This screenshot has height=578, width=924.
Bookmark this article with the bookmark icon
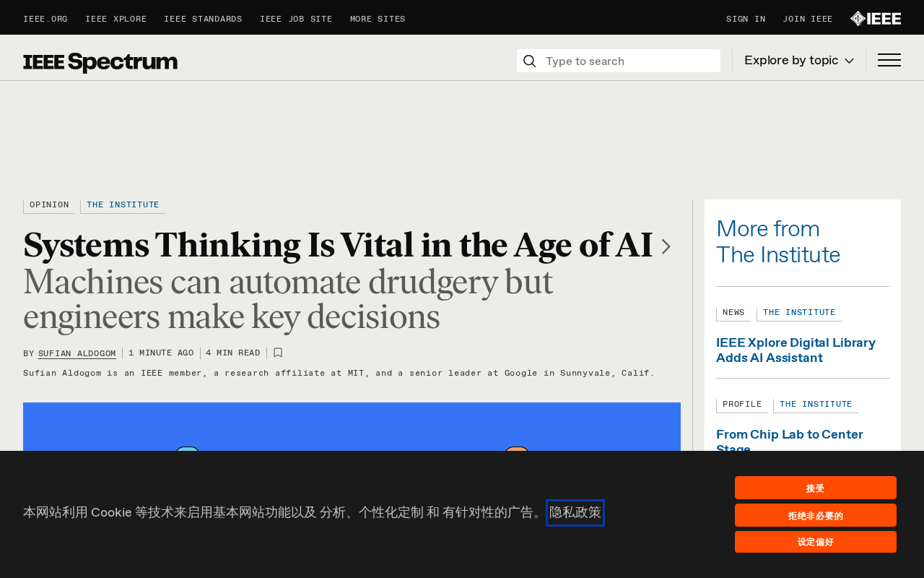pyautogui.click(x=278, y=353)
